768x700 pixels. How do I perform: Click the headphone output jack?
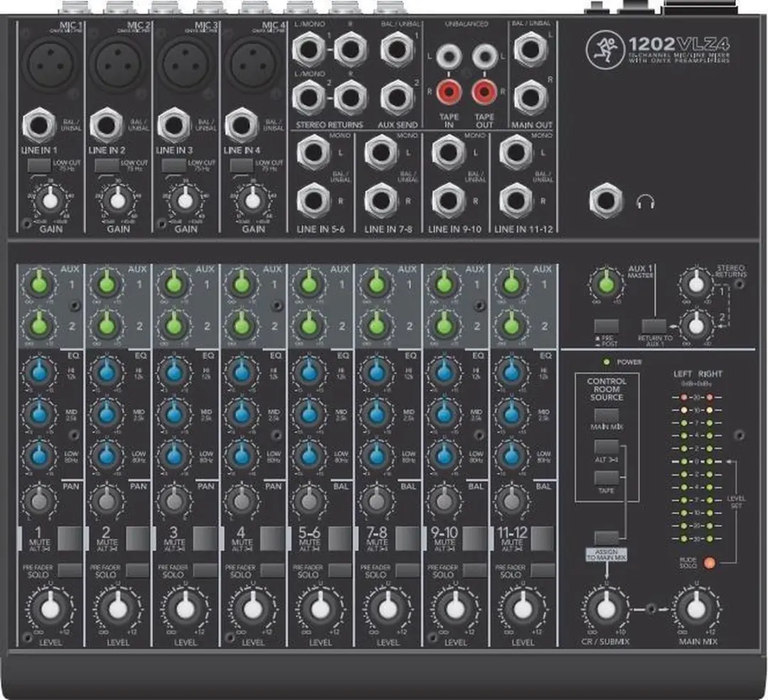tap(606, 201)
